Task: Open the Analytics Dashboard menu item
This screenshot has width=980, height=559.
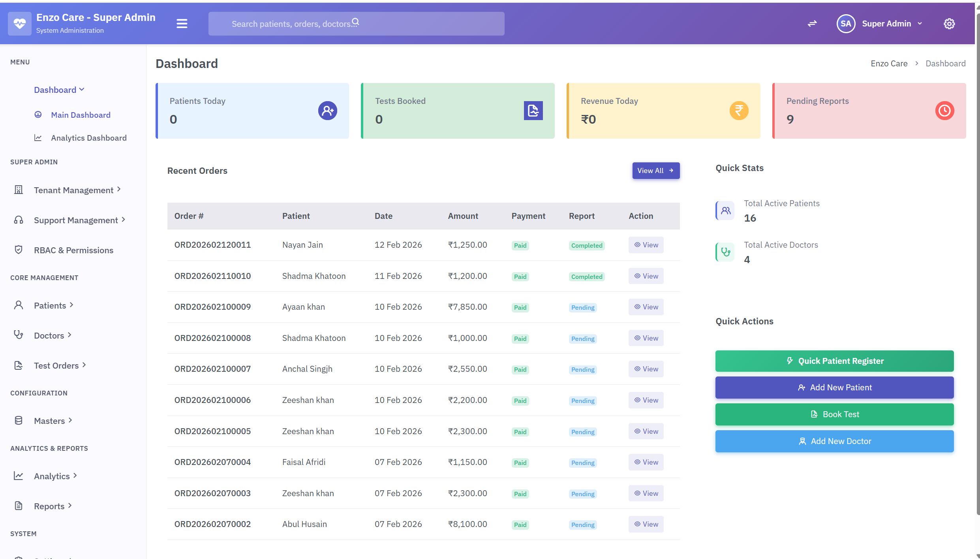Action: point(88,137)
